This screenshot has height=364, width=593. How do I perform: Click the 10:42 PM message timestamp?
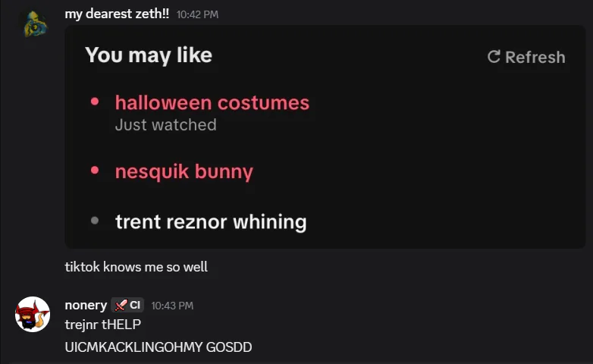tap(197, 14)
